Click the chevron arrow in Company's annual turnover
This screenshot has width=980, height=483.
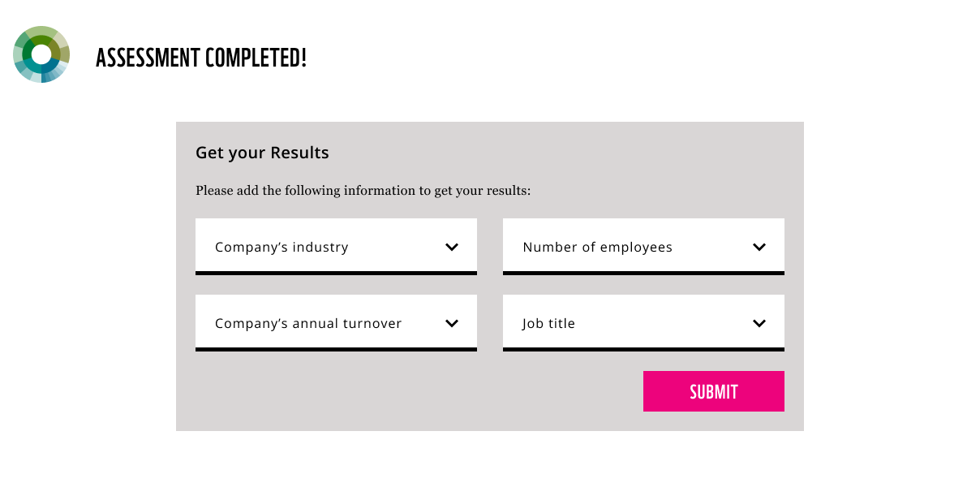point(452,323)
